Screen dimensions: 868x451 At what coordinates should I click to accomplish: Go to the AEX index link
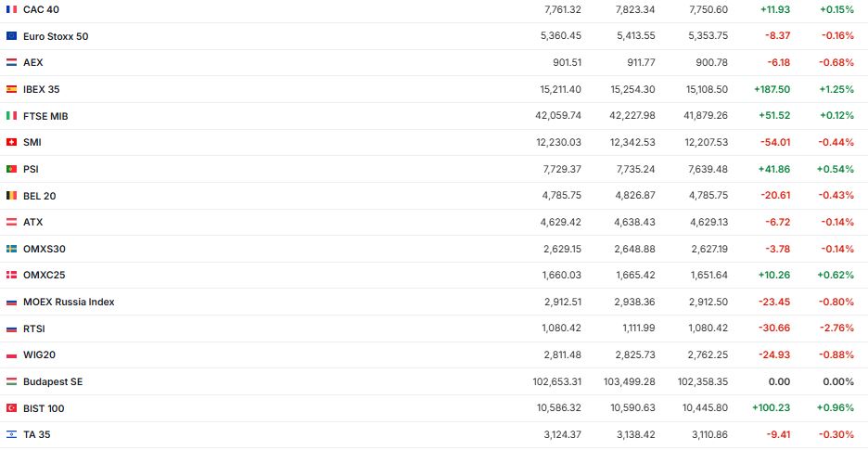pyautogui.click(x=33, y=62)
